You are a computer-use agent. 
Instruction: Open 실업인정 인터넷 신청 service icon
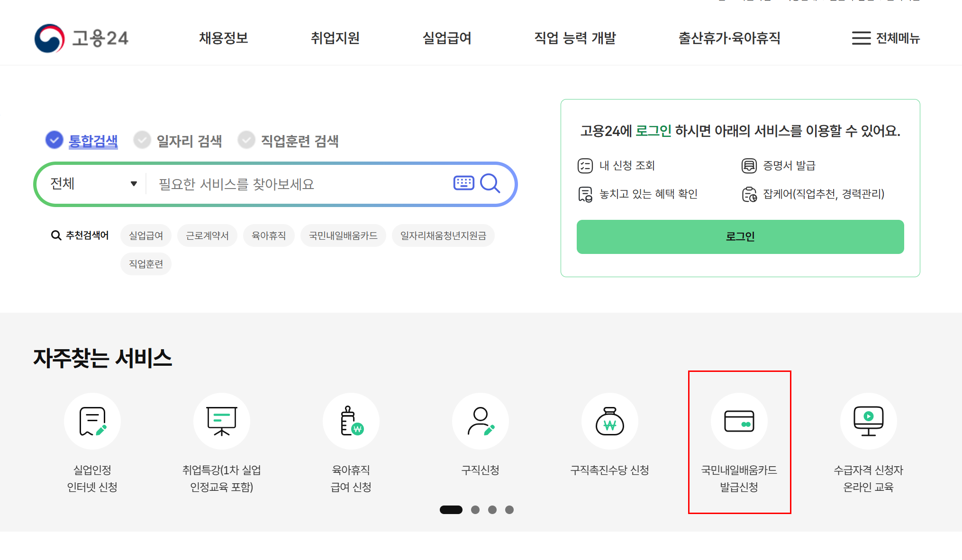[x=92, y=421]
